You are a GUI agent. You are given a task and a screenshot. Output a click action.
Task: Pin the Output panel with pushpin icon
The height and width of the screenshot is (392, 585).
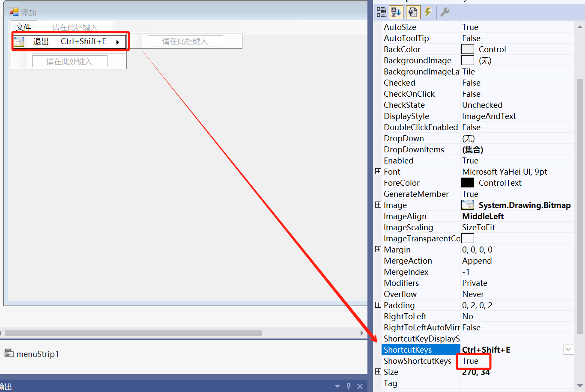pos(349,386)
